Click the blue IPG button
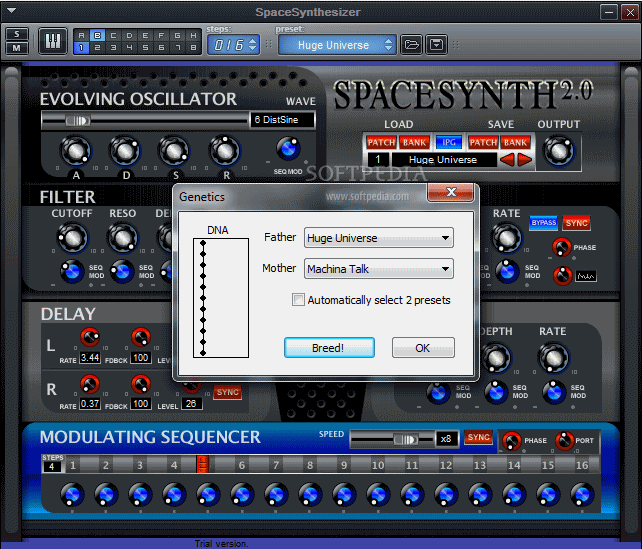Image resolution: width=642 pixels, height=549 pixels. click(x=449, y=142)
